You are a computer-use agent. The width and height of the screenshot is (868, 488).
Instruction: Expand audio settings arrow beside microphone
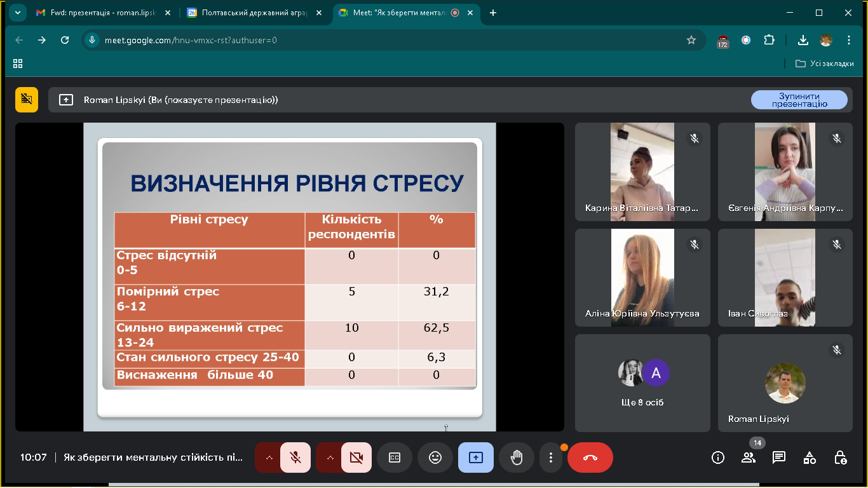pyautogui.click(x=268, y=457)
